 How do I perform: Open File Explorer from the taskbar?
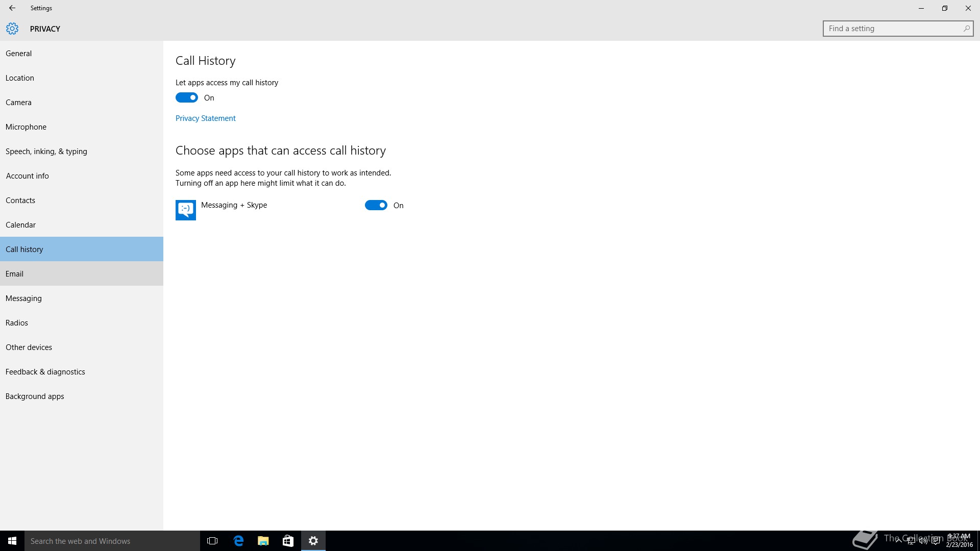coord(263,541)
